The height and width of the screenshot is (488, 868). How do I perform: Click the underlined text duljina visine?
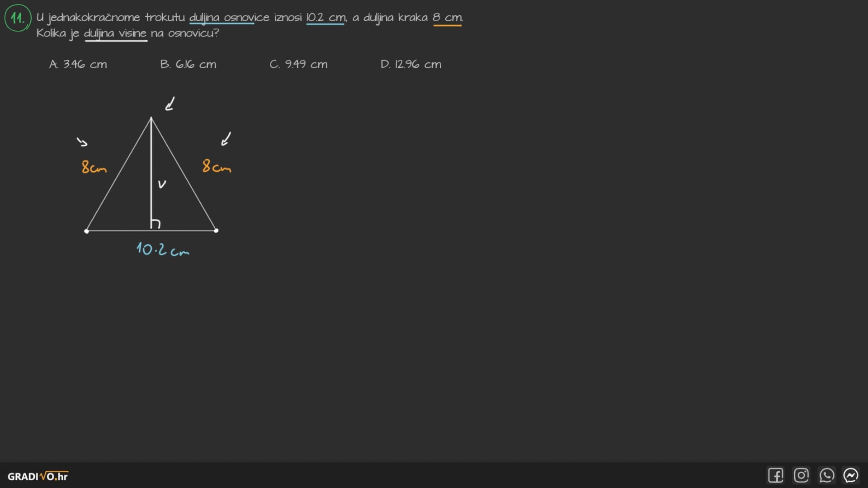pyautogui.click(x=115, y=33)
